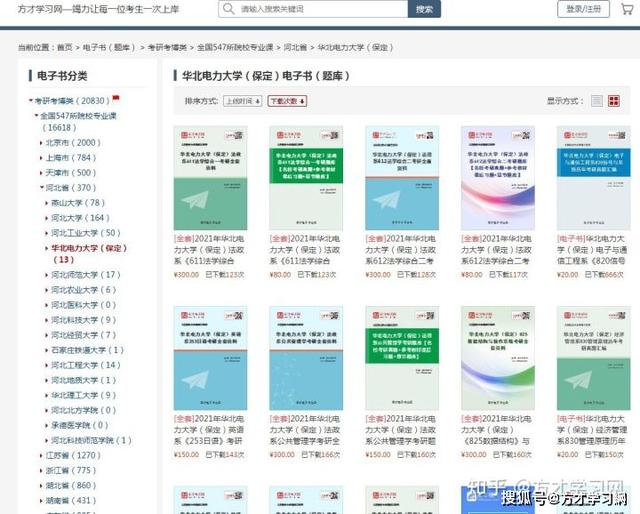Image resolution: width=640 pixels, height=514 pixels.
Task: Click the 搜索 button
Action: 424,9
